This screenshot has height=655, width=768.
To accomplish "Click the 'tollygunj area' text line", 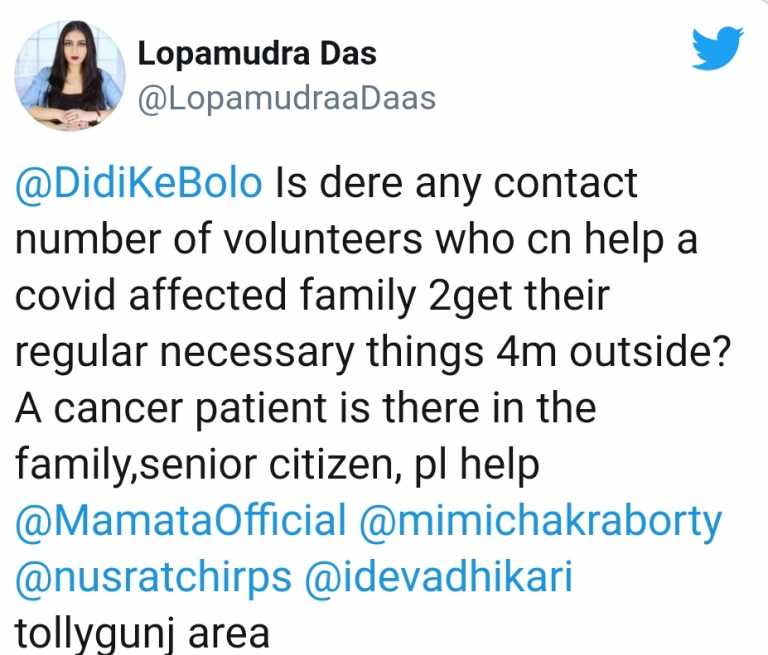I will (x=143, y=633).
